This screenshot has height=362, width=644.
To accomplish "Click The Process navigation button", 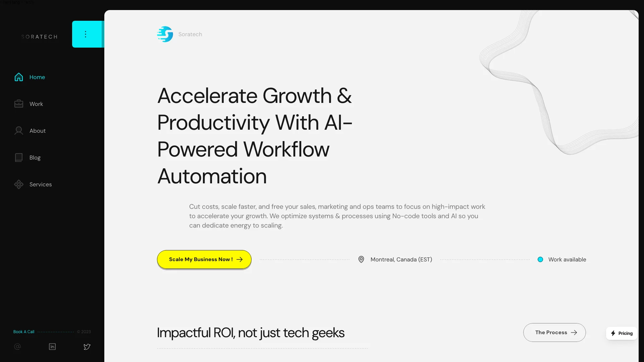I will (x=554, y=333).
